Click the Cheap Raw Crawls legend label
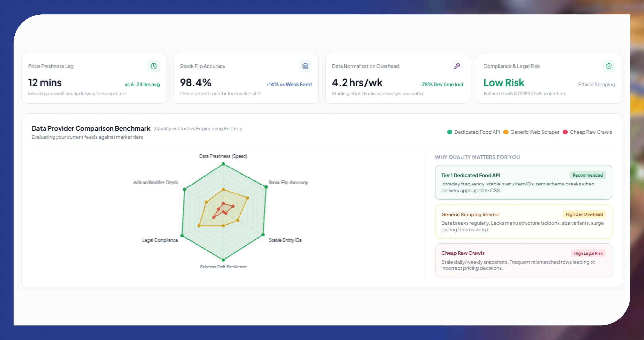This screenshot has height=340, width=644. [591, 132]
